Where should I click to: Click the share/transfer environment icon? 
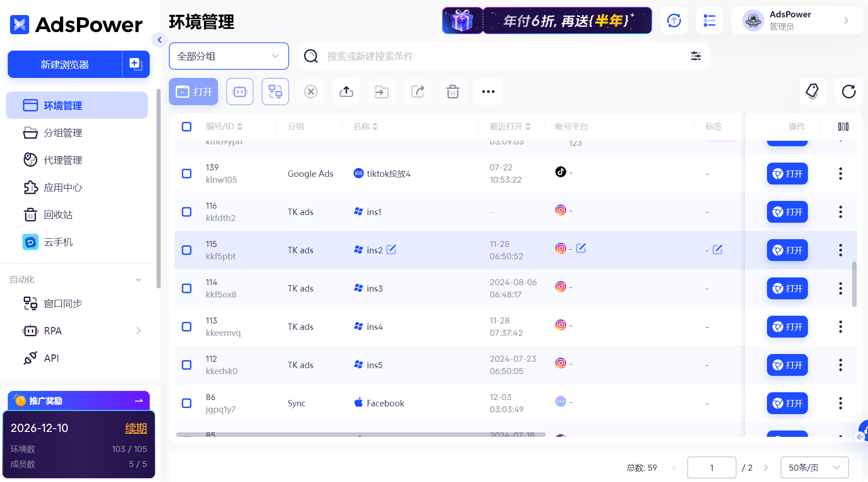[417, 91]
